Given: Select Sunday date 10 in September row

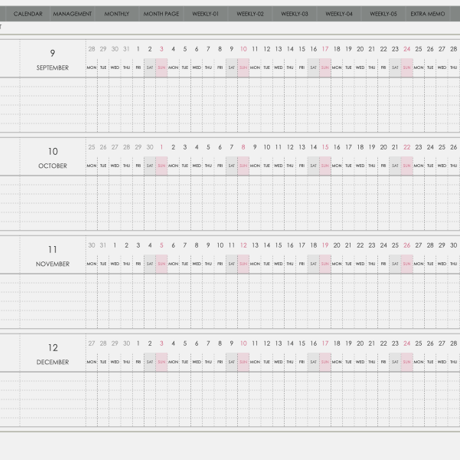Looking at the screenshot, I should click(x=243, y=49).
